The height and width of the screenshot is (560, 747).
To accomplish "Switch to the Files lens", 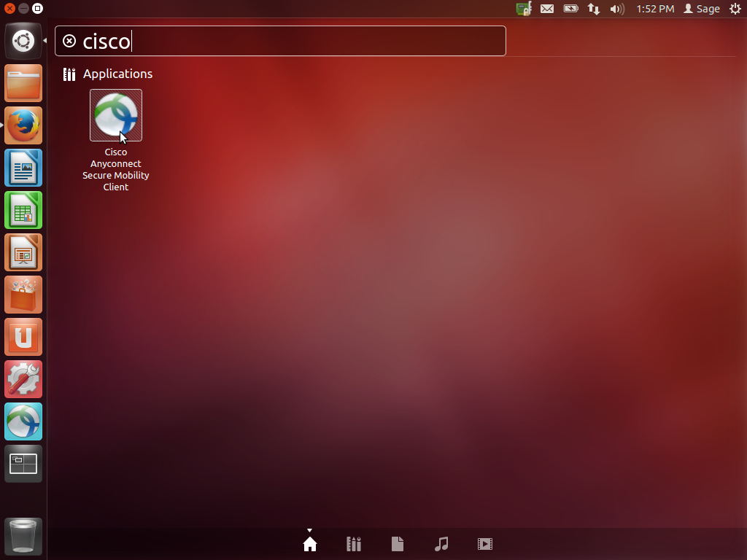I will (398, 544).
